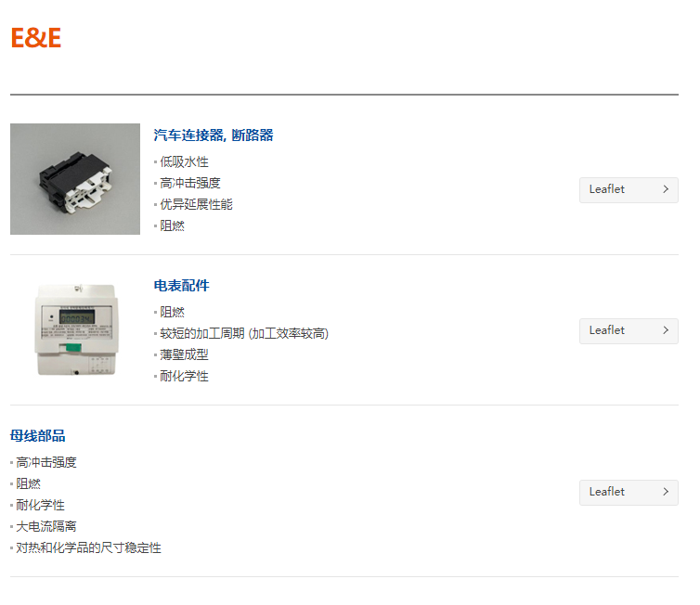Click the electric meter product thumbnail

(76, 329)
